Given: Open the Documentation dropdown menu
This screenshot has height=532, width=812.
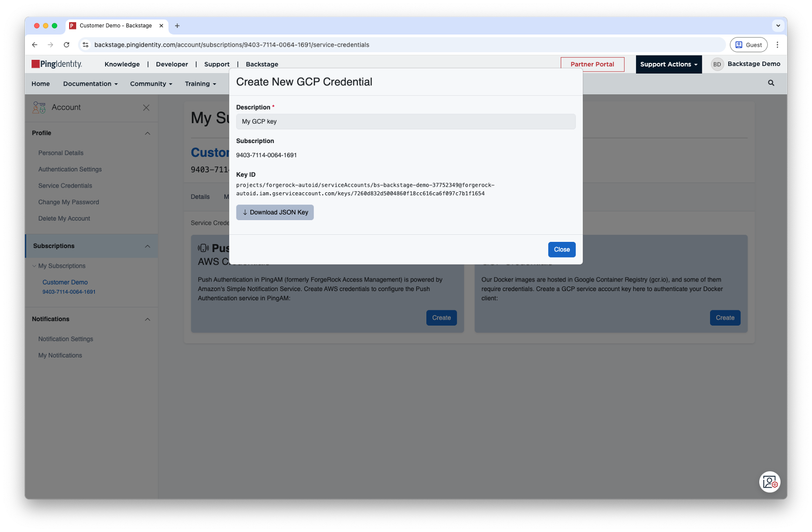Looking at the screenshot, I should 90,84.
